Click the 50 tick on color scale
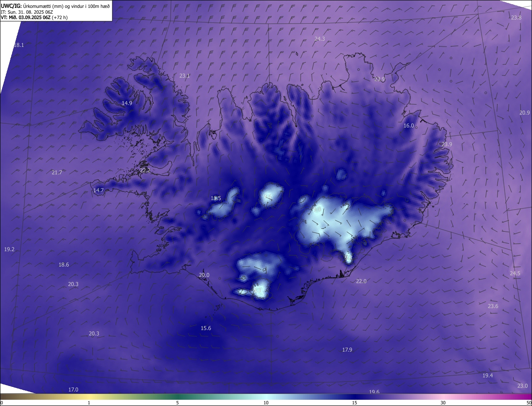The height and width of the screenshot is (406, 532). [x=529, y=403]
